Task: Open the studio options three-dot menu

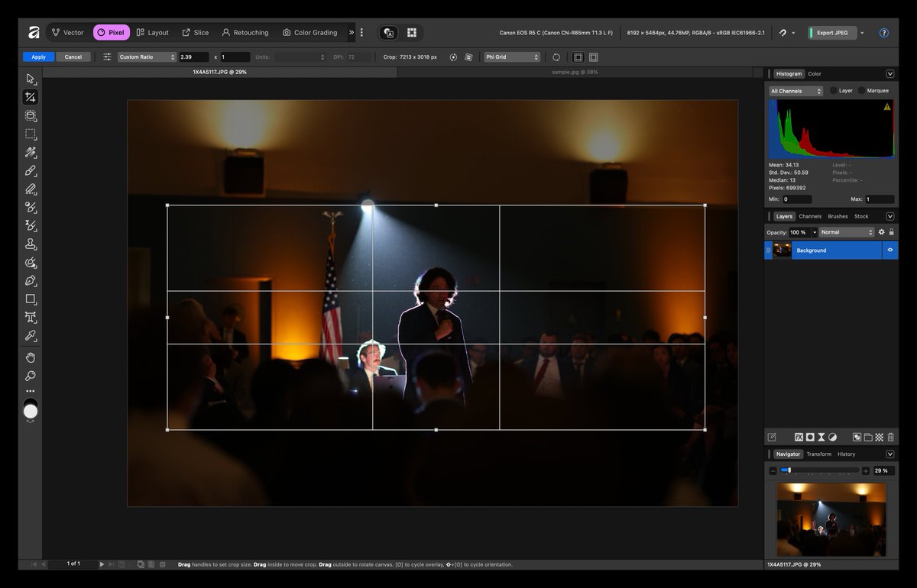Action: click(x=361, y=33)
